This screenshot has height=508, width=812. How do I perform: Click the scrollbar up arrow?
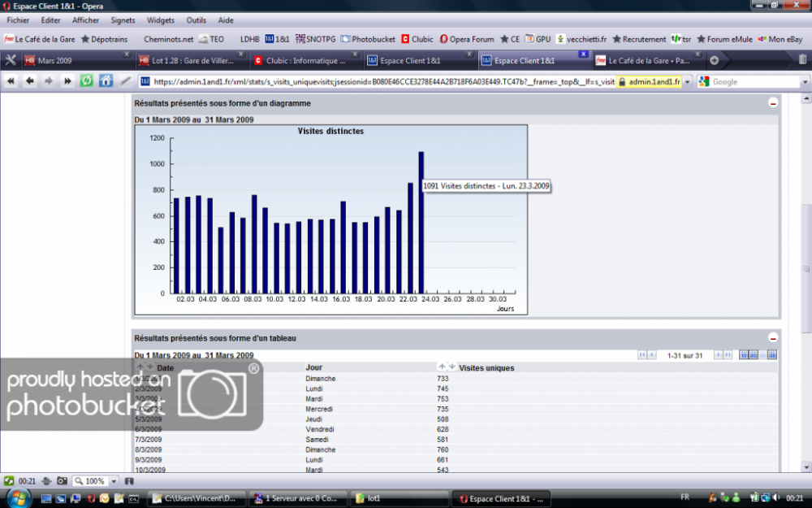806,98
